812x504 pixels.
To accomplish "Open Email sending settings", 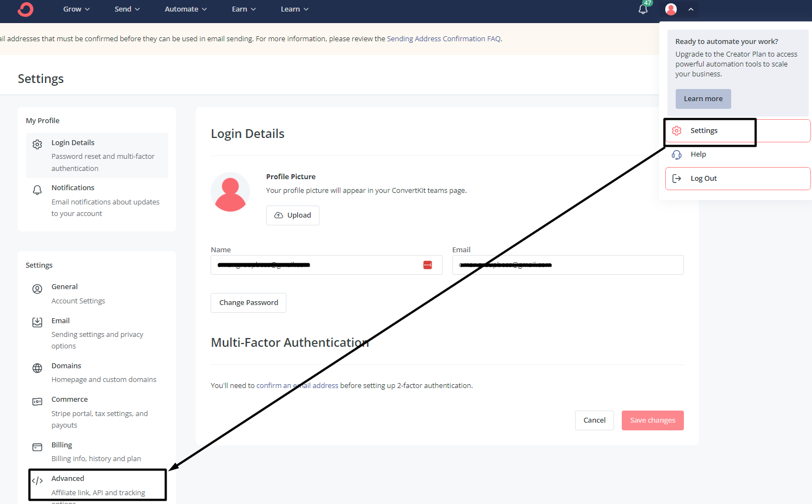I will tap(97, 333).
